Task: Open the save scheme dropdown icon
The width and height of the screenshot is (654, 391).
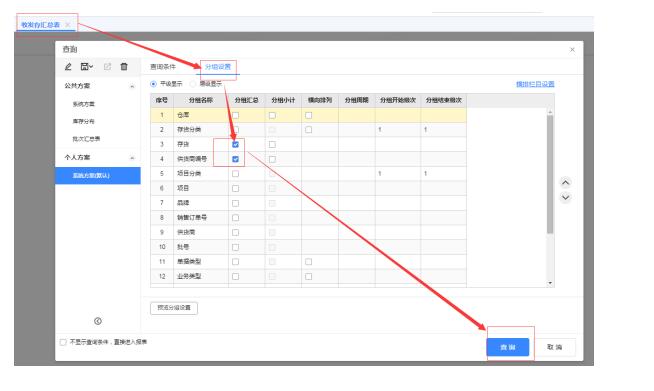Action: click(x=87, y=66)
